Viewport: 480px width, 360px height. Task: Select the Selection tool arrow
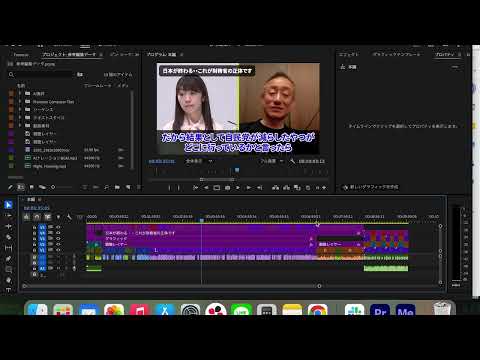(9, 205)
